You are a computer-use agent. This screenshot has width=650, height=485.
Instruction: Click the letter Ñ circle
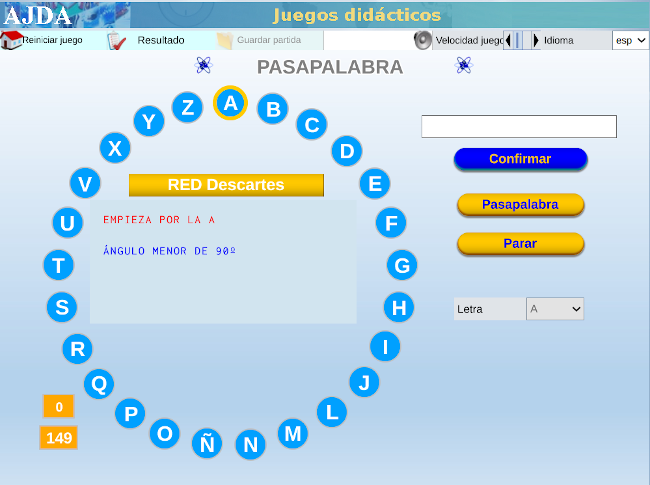coord(206,443)
